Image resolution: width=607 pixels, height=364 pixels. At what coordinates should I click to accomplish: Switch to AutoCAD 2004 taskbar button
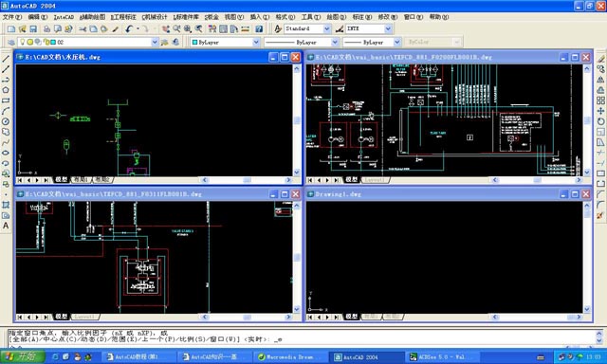[366, 357]
